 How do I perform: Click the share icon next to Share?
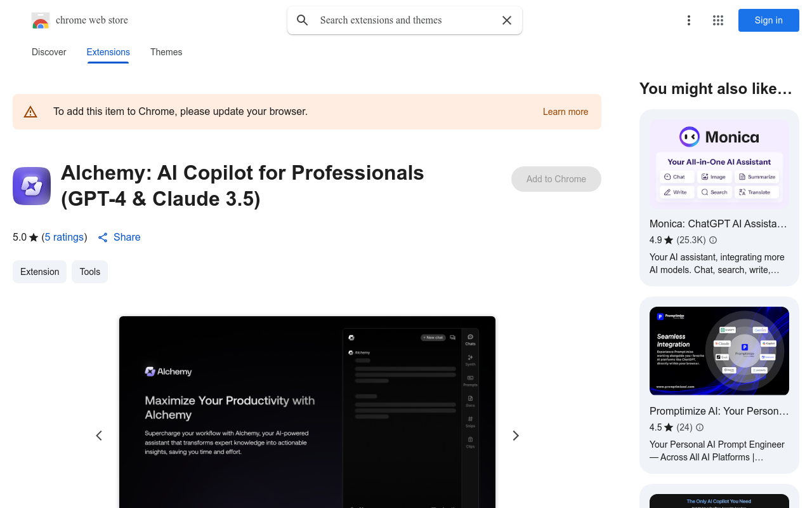click(x=103, y=237)
